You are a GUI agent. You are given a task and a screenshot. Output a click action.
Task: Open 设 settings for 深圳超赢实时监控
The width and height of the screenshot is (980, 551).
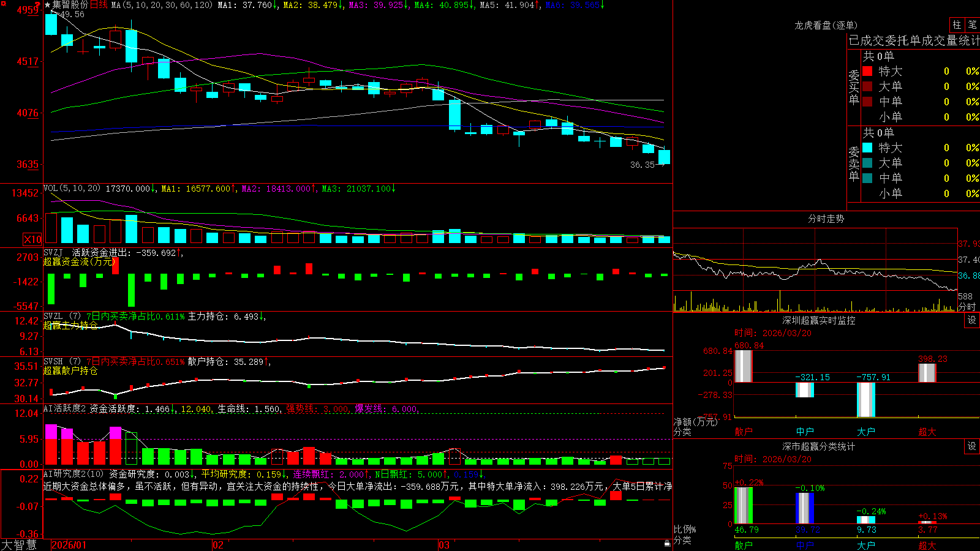(x=972, y=320)
